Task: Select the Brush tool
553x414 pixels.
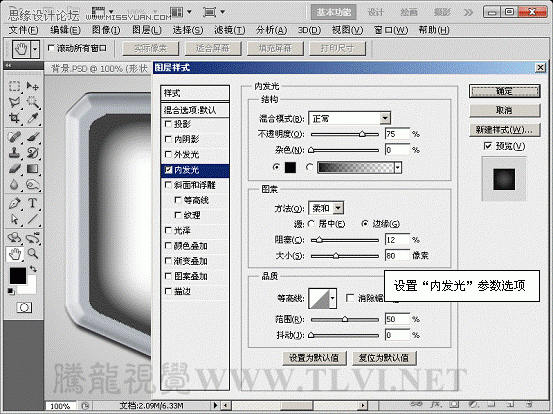Action: click(32, 136)
